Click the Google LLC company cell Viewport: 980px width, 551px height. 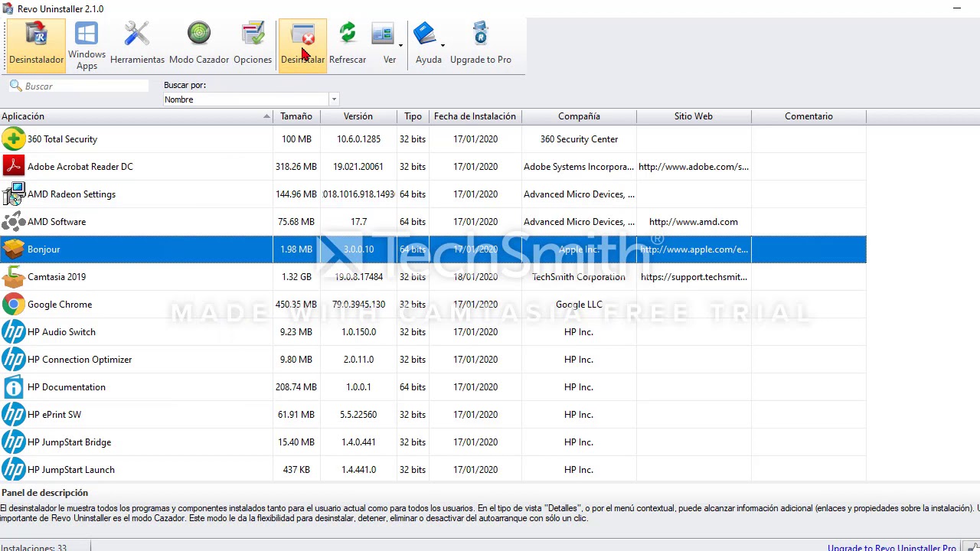[x=579, y=305]
